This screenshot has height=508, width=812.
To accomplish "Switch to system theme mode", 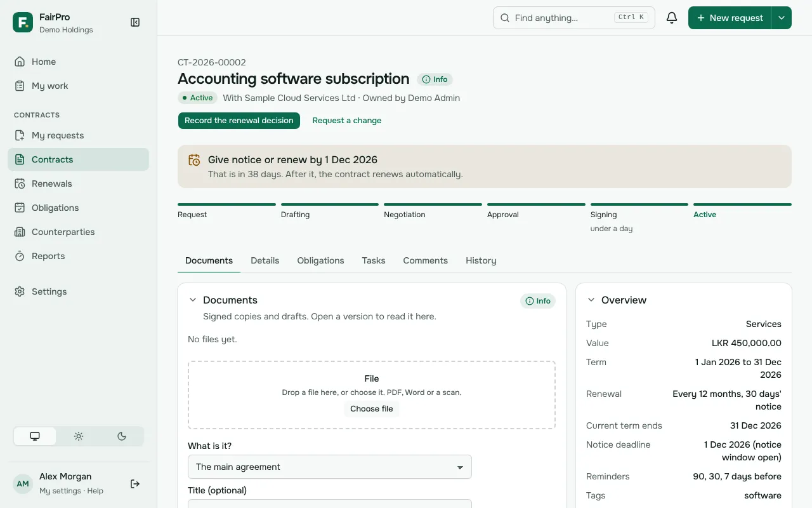I will [x=35, y=436].
